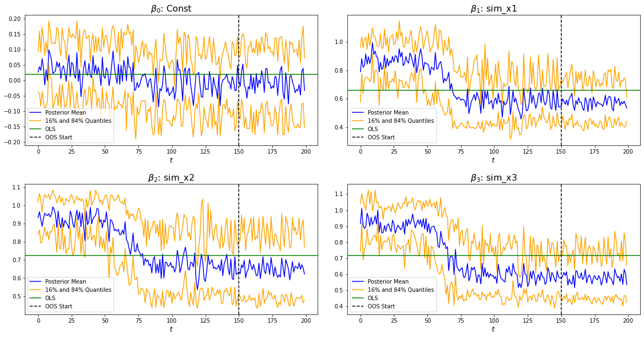Click the β0: Const plot title
The width and height of the screenshot is (644, 337).
(x=171, y=8)
